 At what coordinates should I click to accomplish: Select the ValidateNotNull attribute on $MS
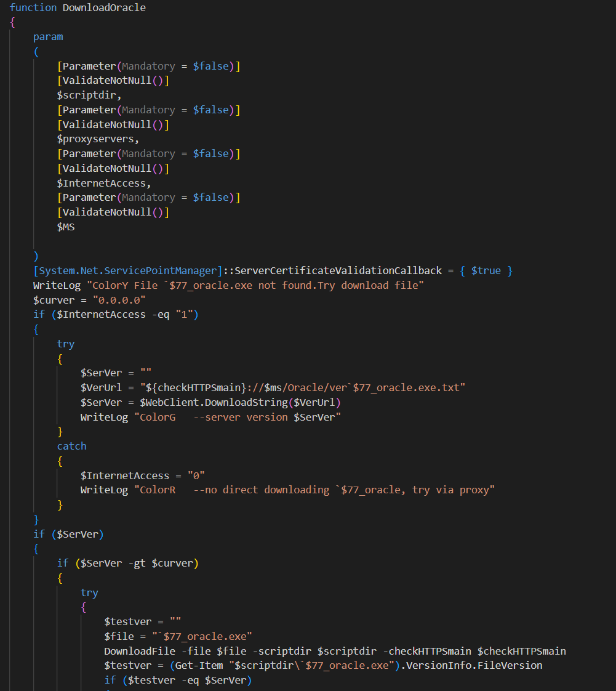tap(114, 211)
